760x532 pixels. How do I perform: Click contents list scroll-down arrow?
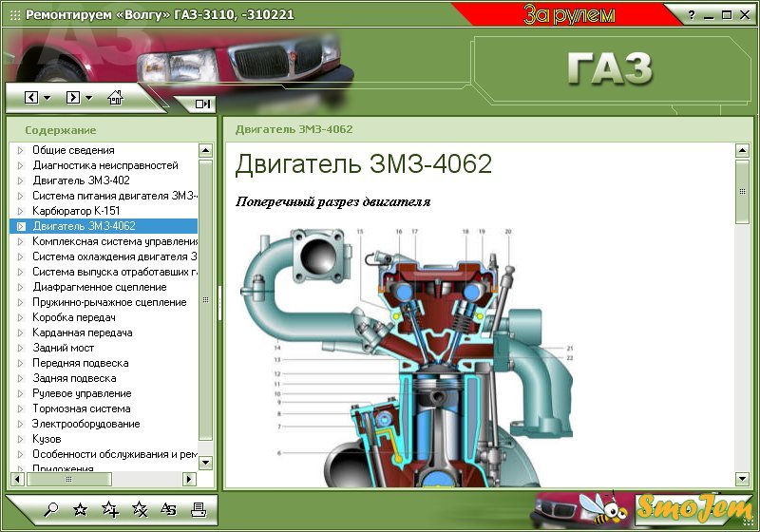click(205, 463)
